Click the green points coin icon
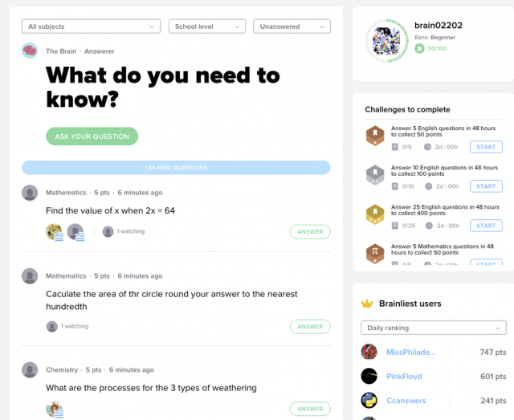The height and width of the screenshot is (420, 514). 419,48
